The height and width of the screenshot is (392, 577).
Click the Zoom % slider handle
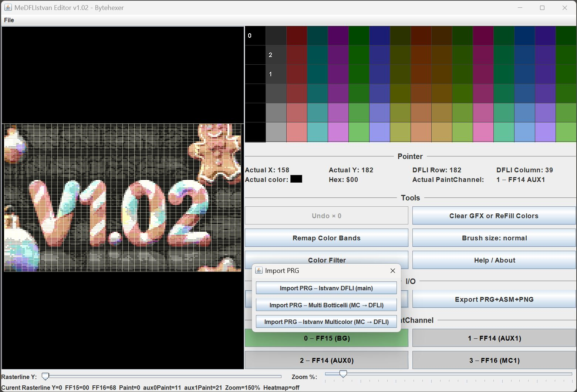343,374
